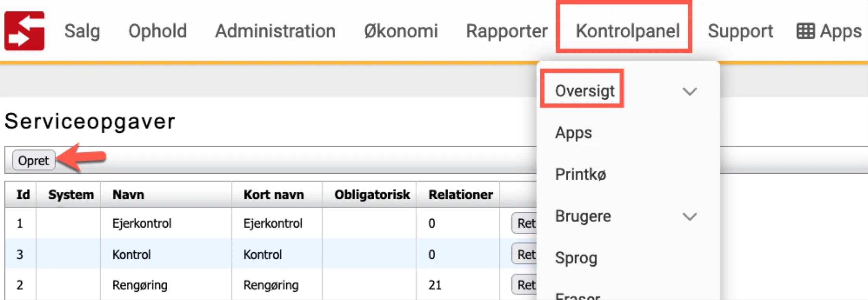Expand the Brugere submenu chevron
868x300 pixels.
click(x=689, y=217)
